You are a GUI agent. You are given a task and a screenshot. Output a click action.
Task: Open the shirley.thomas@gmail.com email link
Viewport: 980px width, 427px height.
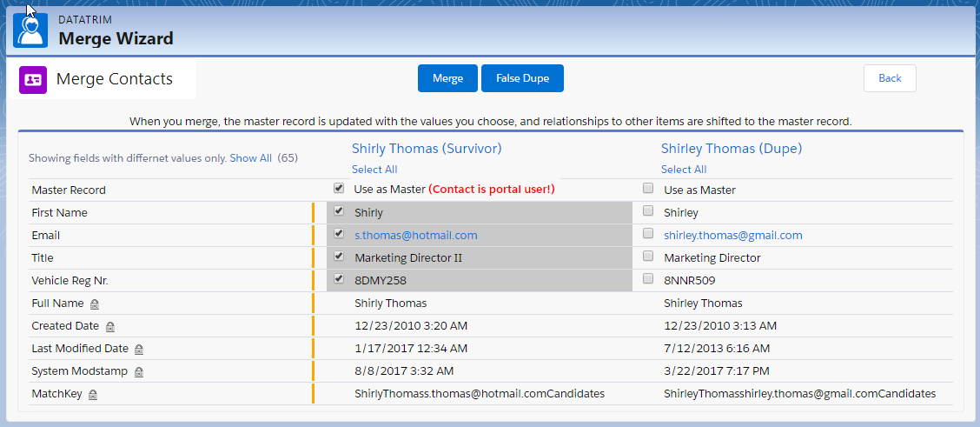pos(733,236)
